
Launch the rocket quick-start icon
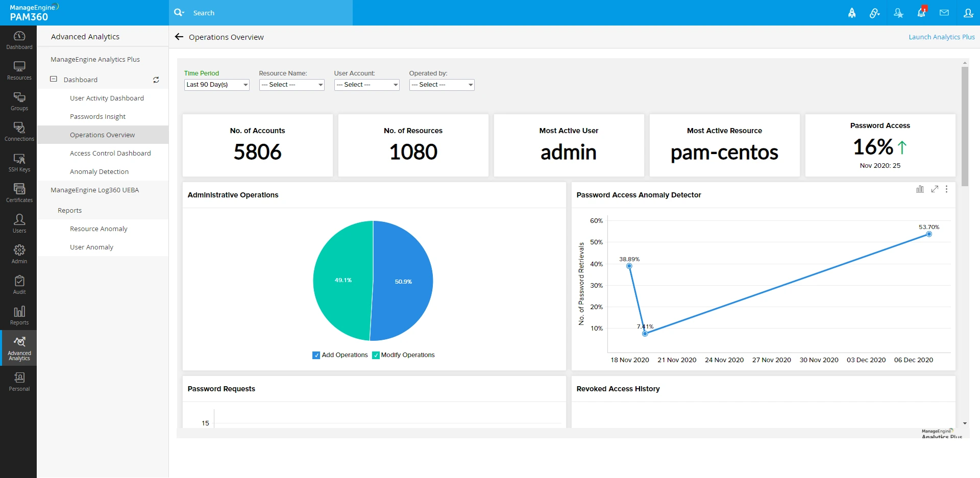851,13
